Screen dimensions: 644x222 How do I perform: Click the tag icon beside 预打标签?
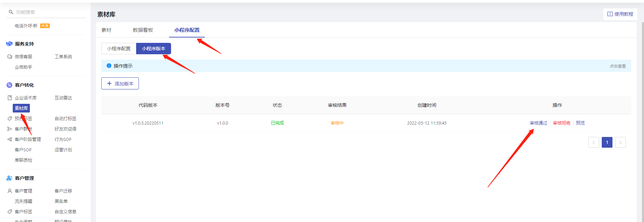tap(10, 119)
